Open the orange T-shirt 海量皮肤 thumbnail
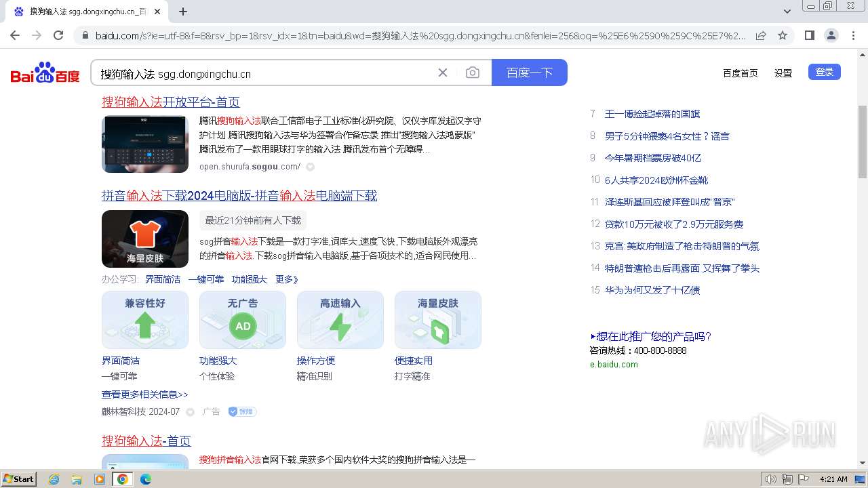This screenshot has width=868, height=488. (x=145, y=239)
